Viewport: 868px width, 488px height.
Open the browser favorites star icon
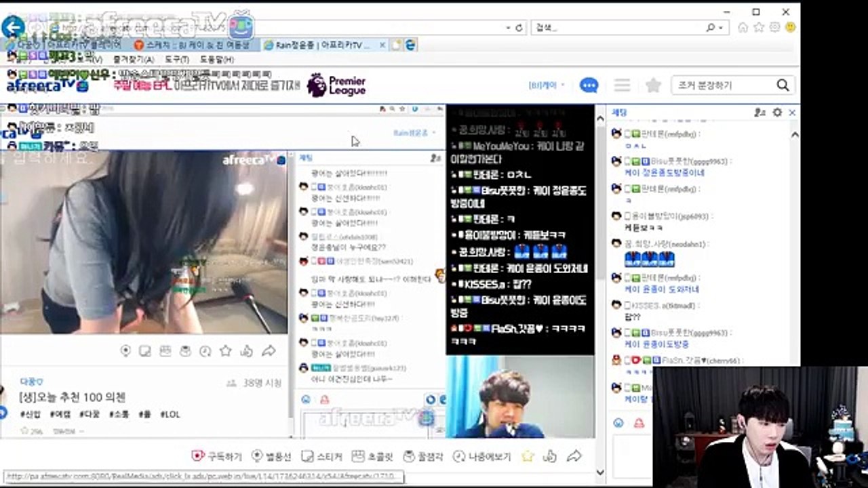(x=759, y=27)
